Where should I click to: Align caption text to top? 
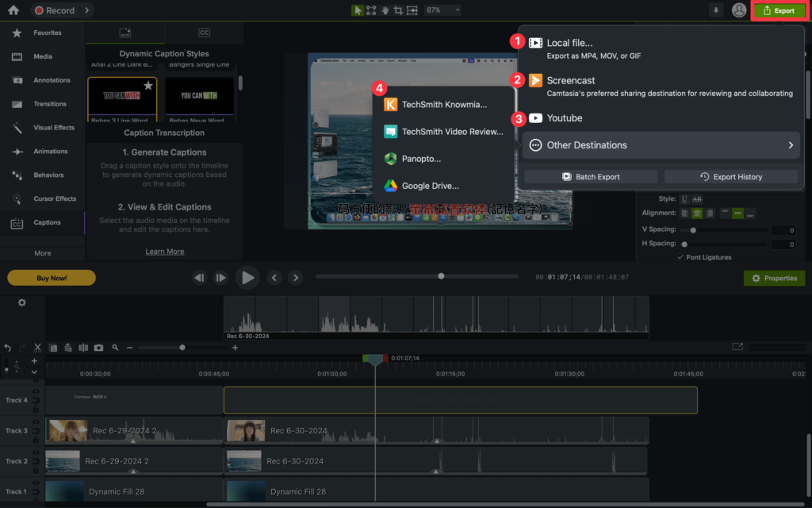pos(725,213)
